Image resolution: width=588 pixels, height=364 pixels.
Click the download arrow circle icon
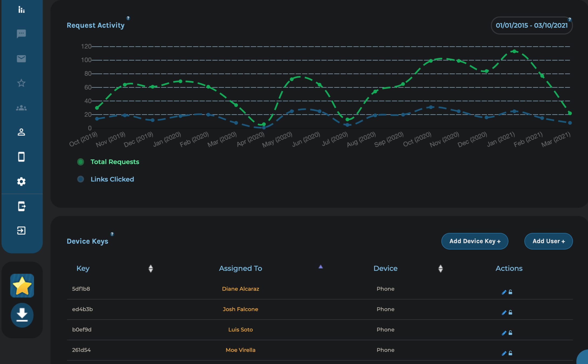tap(22, 315)
